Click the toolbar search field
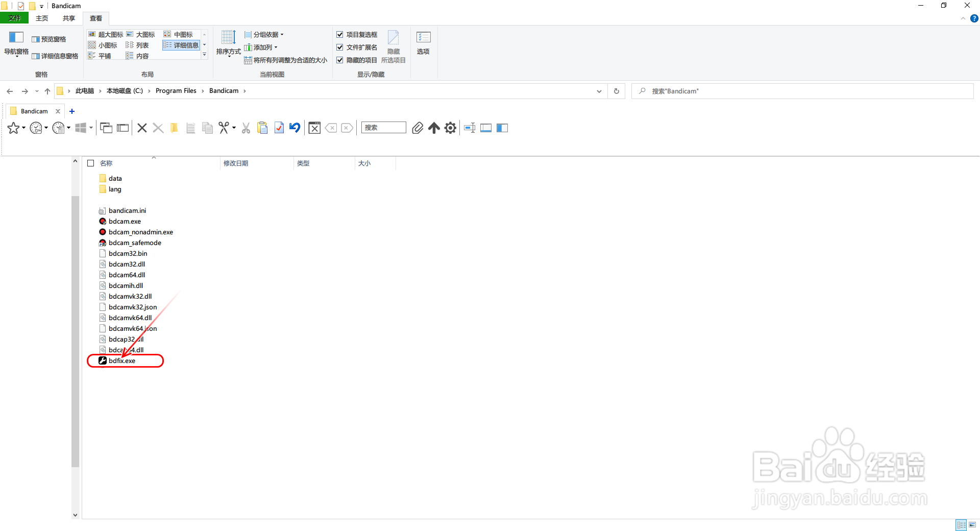Viewport: 980px width, 531px height. click(383, 128)
